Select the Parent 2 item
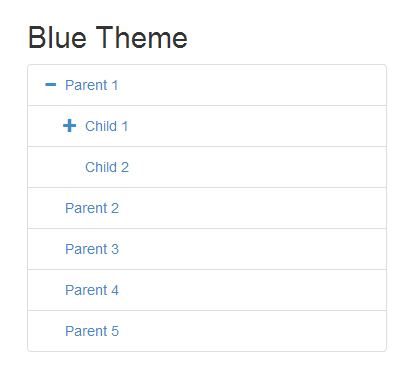411x370 pixels. point(92,208)
